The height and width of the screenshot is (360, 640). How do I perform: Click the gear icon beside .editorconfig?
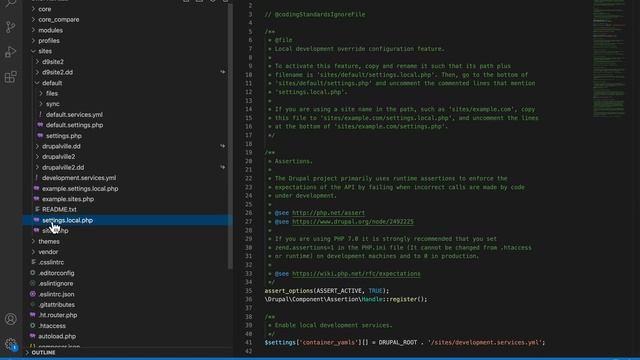click(x=33, y=273)
